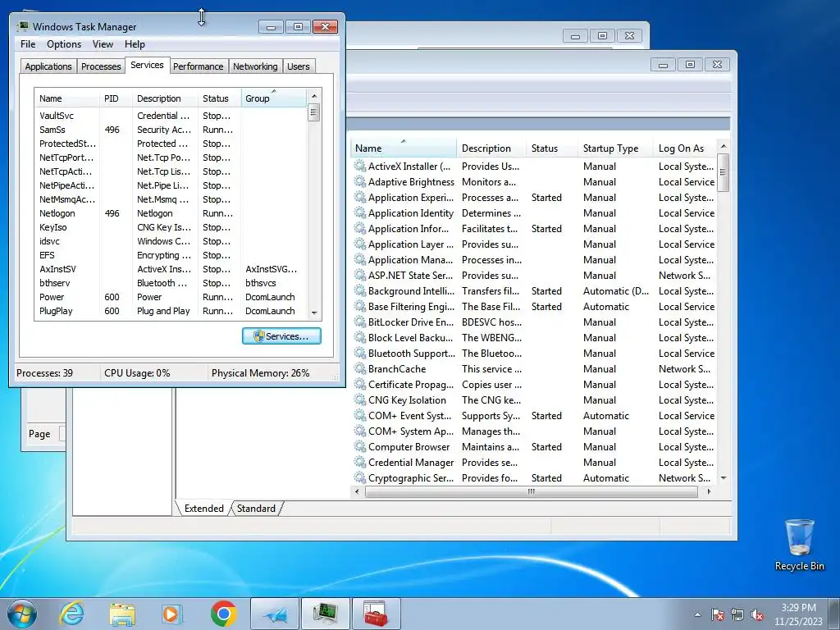This screenshot has height=630, width=840.
Task: Click gear icon of Certificate Propagation service
Action: 360,384
